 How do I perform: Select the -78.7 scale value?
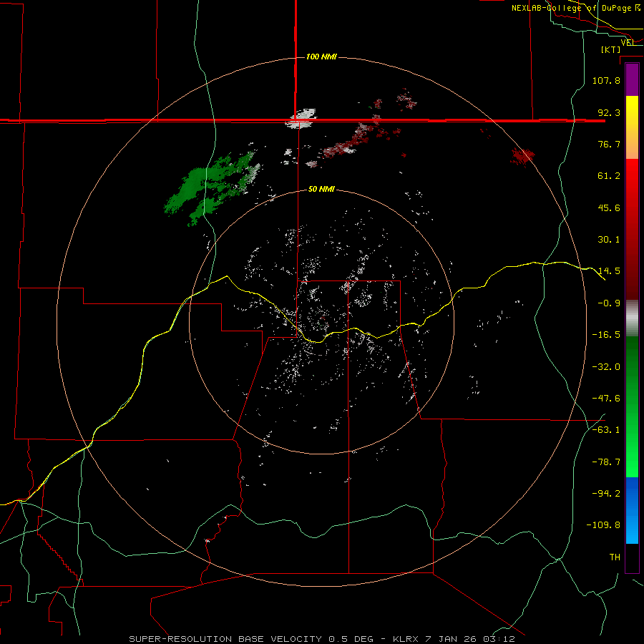click(x=606, y=462)
